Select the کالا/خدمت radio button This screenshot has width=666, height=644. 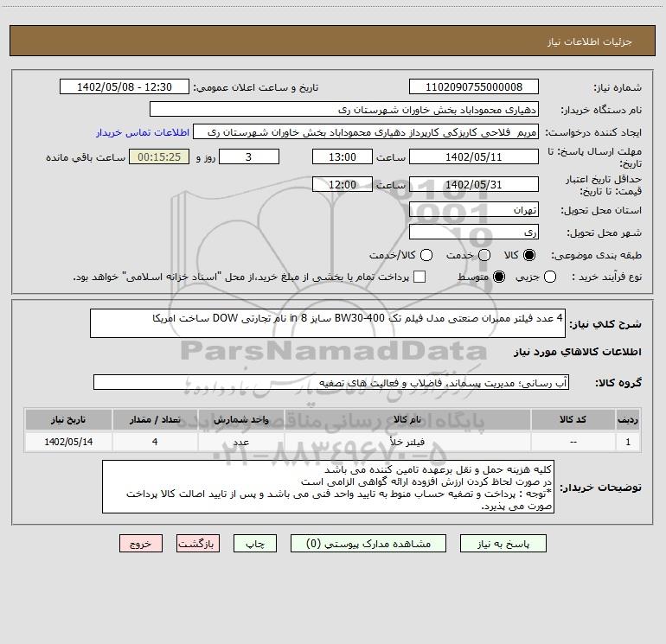pyautogui.click(x=426, y=255)
